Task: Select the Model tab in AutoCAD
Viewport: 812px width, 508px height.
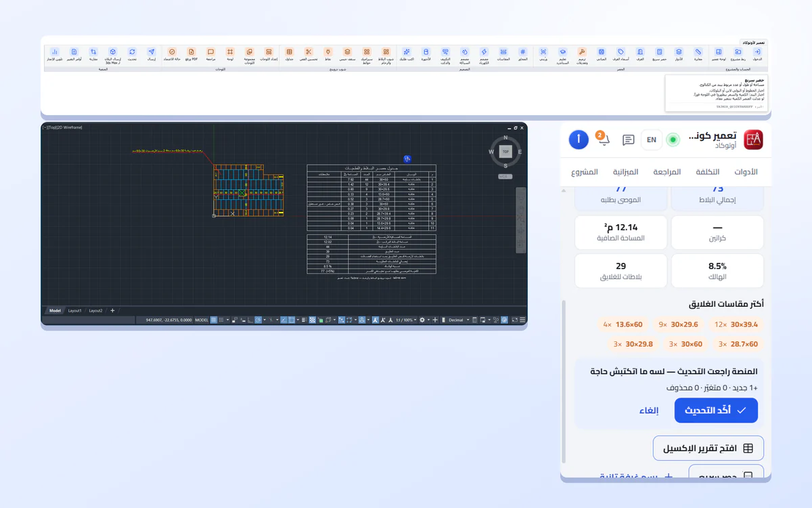Action: pyautogui.click(x=55, y=310)
